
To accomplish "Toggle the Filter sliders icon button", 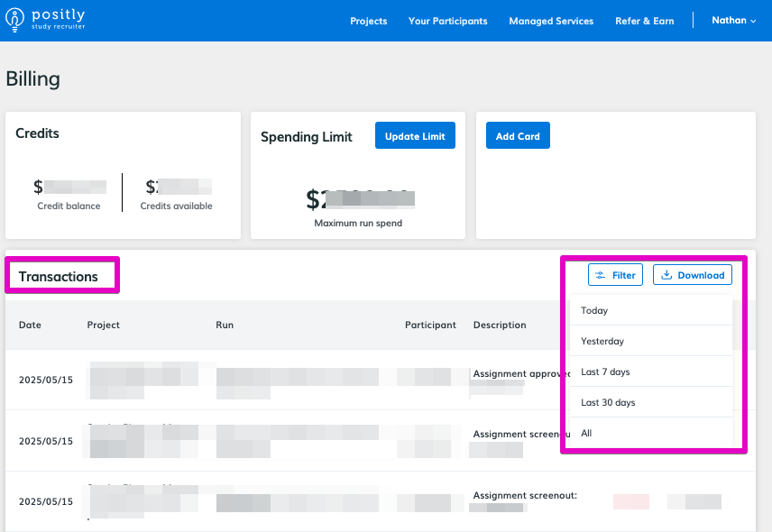I will tap(615, 275).
